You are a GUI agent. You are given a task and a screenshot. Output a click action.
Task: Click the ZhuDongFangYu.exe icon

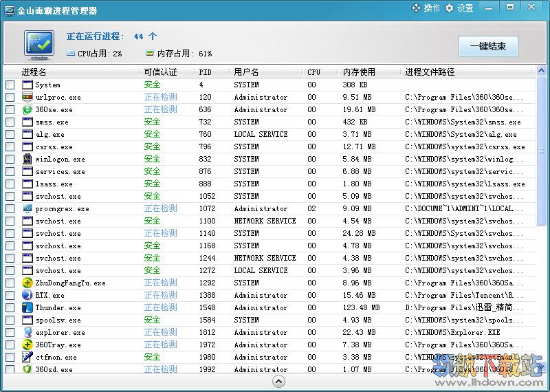click(x=27, y=283)
